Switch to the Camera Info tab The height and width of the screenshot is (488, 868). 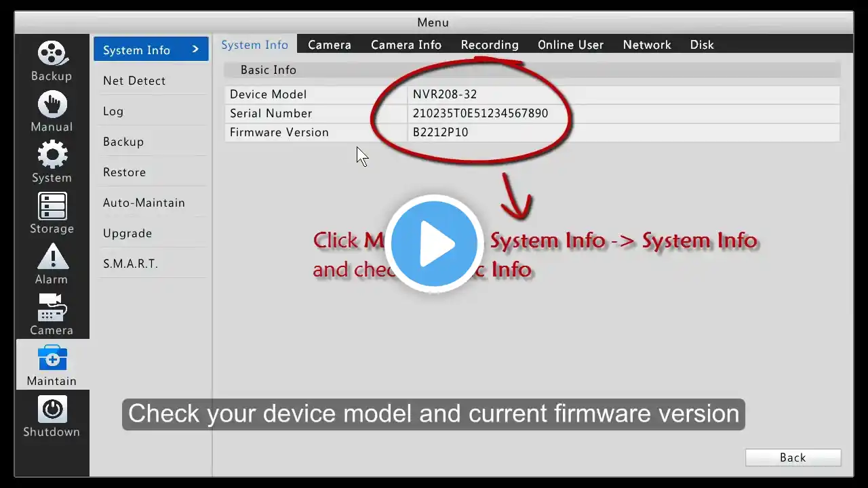[x=406, y=45]
